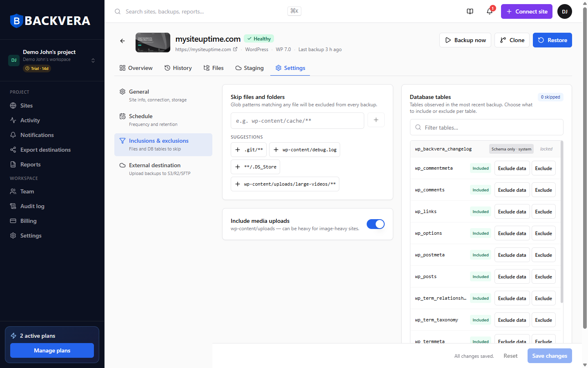Viewport: 588px width, 368px height.
Task: Click the Reports document icon in sidebar
Action: pos(13,164)
